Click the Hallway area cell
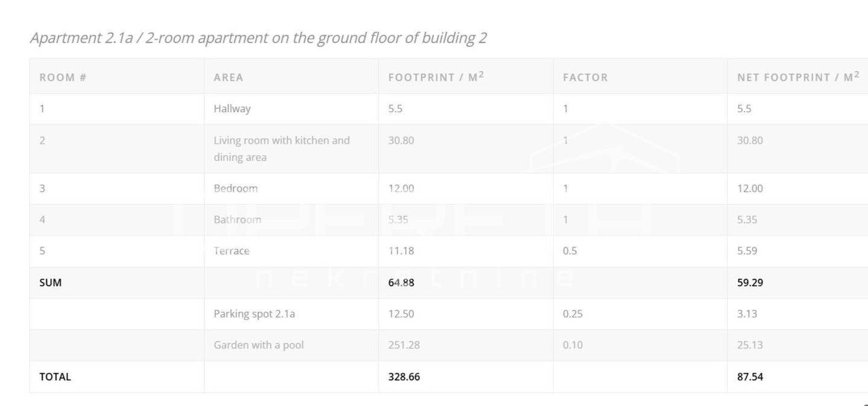 pyautogui.click(x=232, y=109)
